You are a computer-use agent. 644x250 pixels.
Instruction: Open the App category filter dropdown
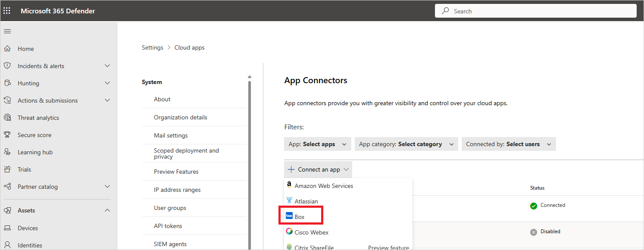[406, 144]
